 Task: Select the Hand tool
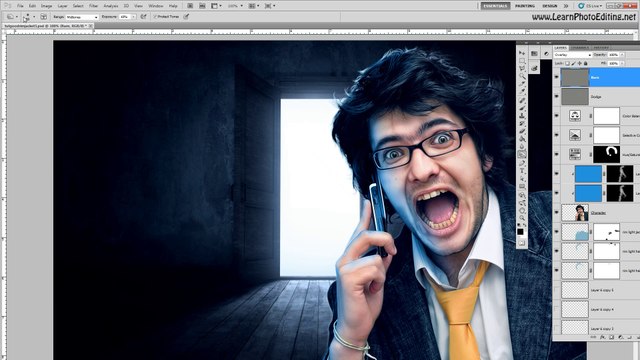pos(522,211)
